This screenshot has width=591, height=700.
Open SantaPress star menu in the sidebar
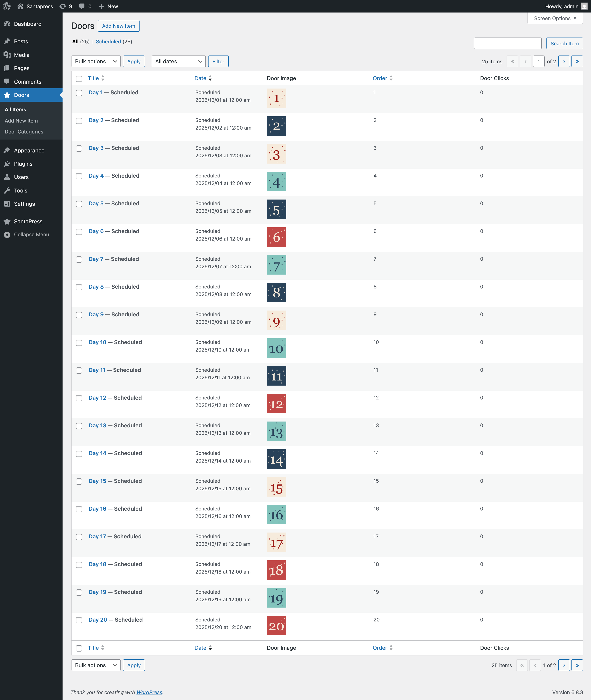[7, 221]
